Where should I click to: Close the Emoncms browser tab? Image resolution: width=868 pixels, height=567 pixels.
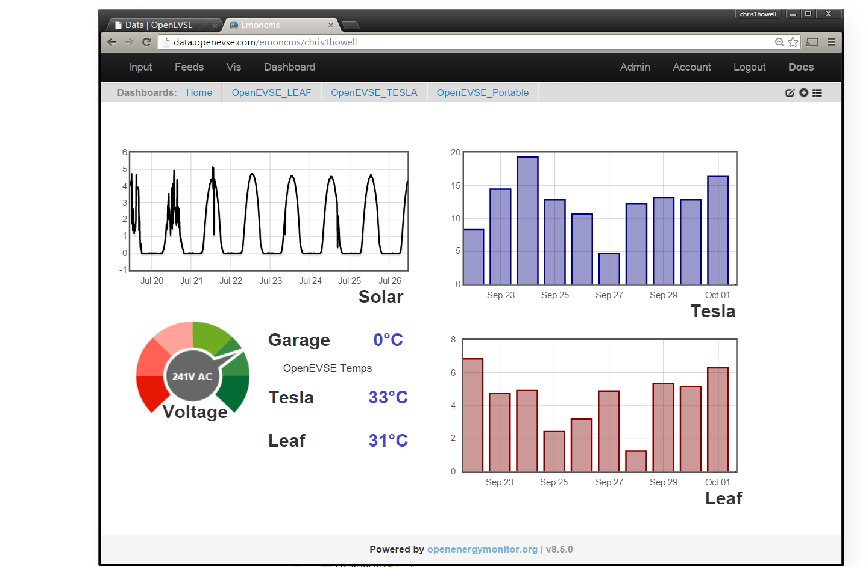pos(331,22)
